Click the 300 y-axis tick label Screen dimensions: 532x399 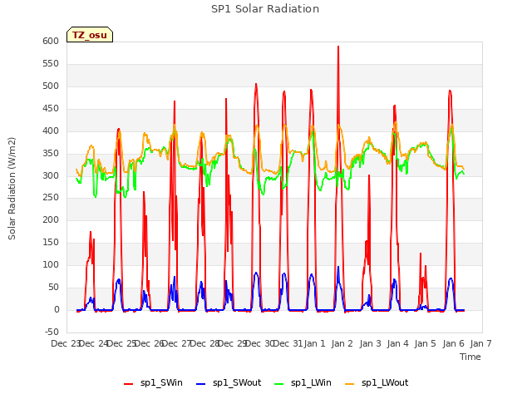[51, 175]
